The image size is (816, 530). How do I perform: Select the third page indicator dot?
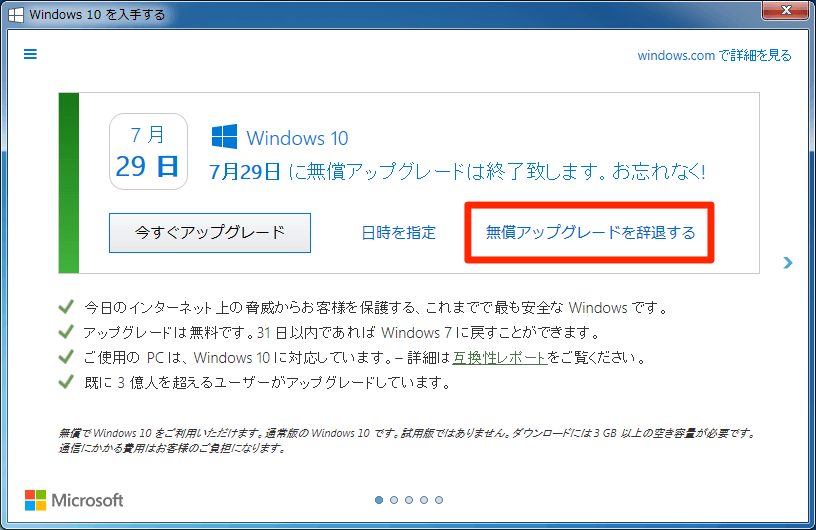409,500
